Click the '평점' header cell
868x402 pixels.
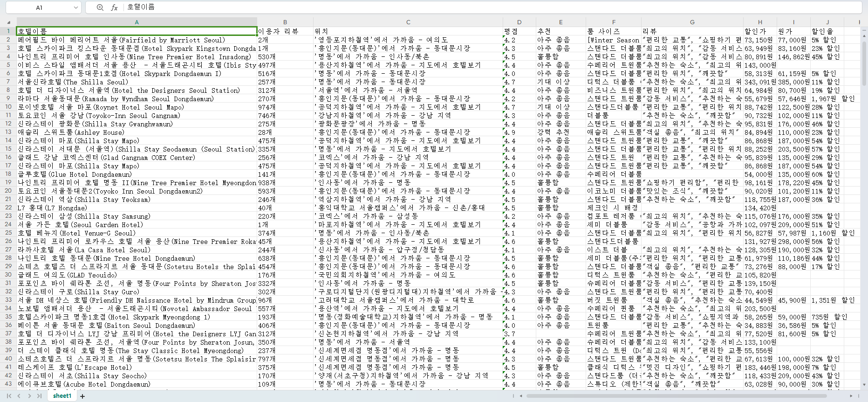point(519,31)
